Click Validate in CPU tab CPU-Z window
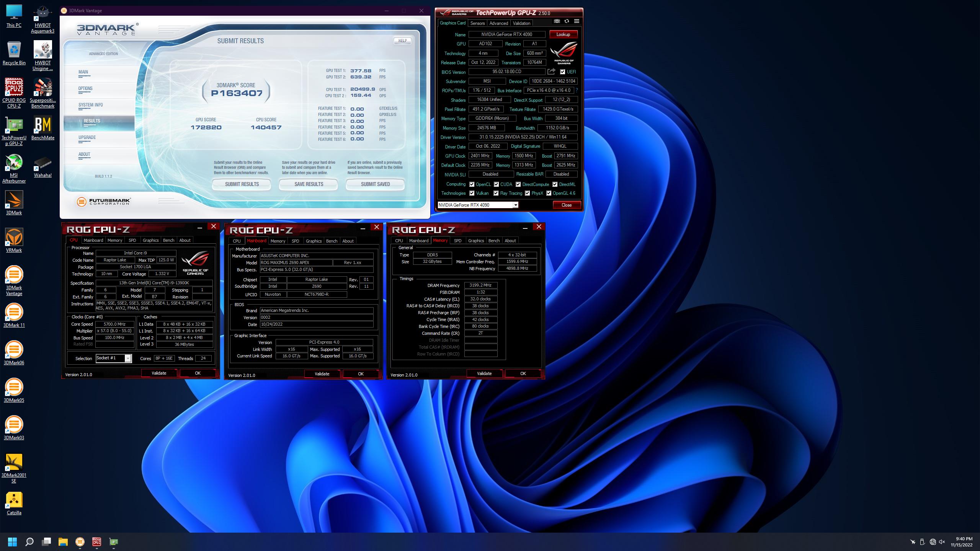This screenshot has width=980, height=551. pos(159,373)
